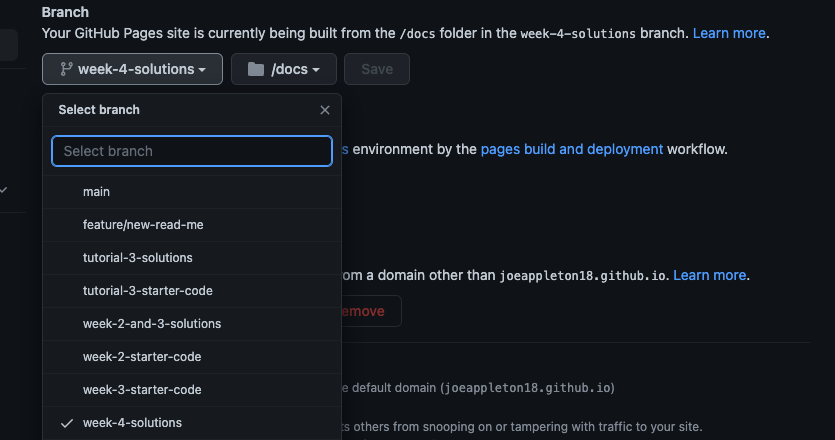Choose the feature/new-read-me branch
This screenshot has width=835, height=440.
(x=192, y=225)
